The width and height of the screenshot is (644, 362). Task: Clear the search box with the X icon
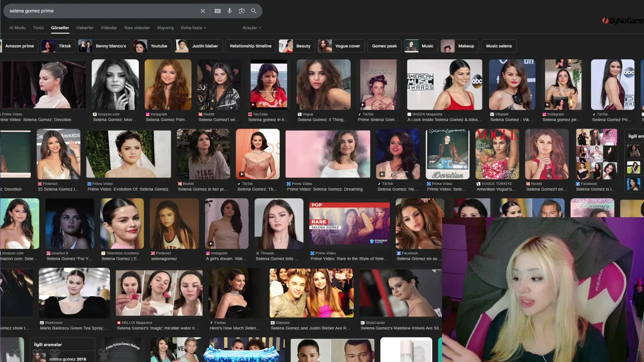coord(203,11)
